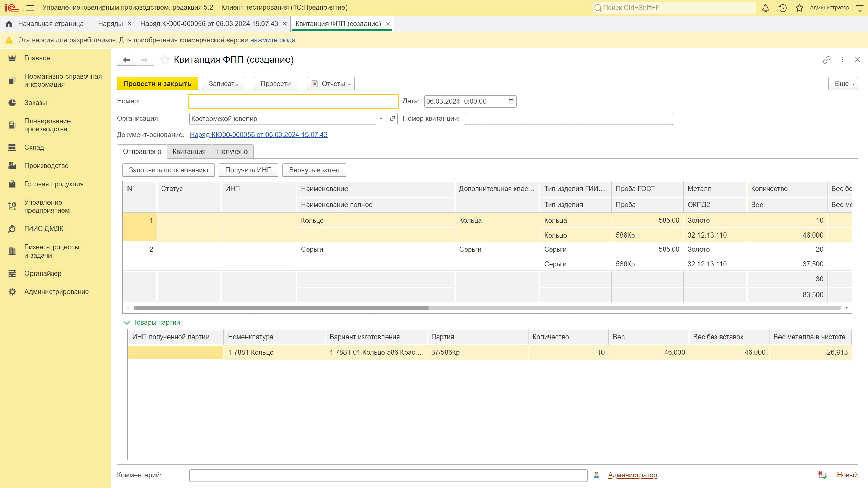Image resolution: width=868 pixels, height=488 pixels.
Task: Close the Наряд КЮ00-000056 tab
Action: 285,24
